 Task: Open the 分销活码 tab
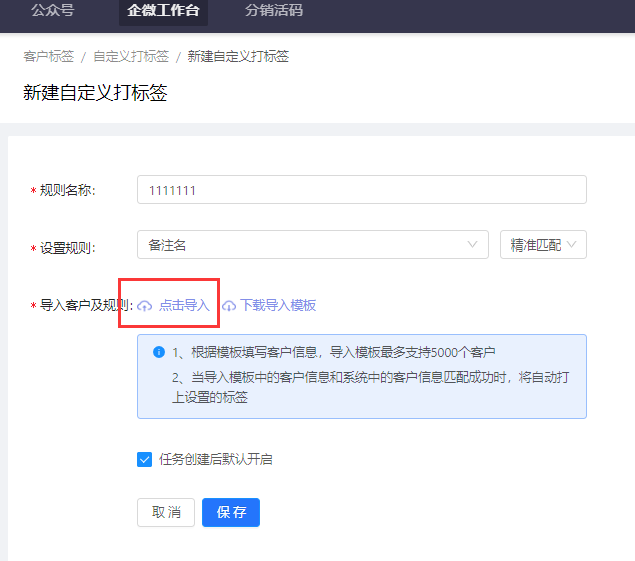[274, 11]
